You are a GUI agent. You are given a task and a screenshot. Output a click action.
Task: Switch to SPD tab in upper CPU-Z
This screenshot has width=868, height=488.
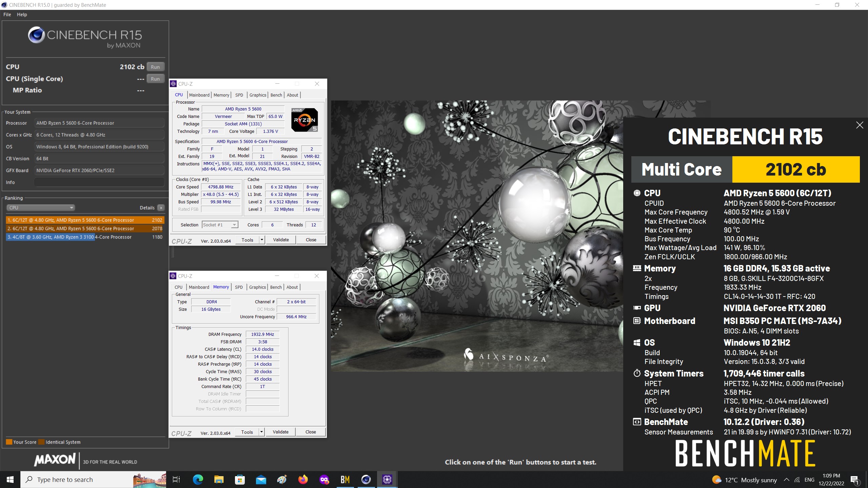click(x=239, y=95)
